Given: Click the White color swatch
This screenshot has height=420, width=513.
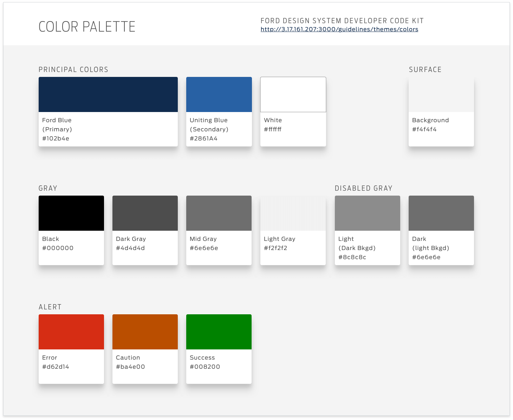Looking at the screenshot, I should pyautogui.click(x=293, y=94).
